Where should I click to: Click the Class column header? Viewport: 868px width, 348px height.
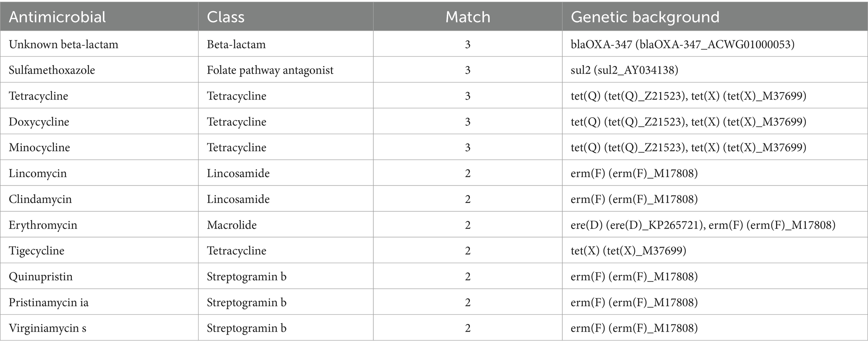coord(226,17)
